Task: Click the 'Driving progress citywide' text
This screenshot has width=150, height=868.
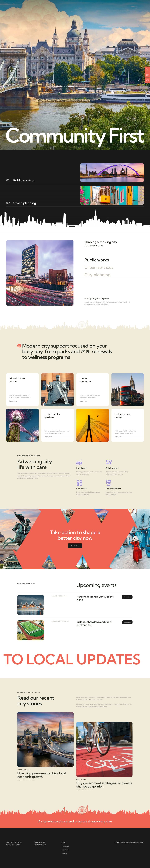Action: pos(96,298)
